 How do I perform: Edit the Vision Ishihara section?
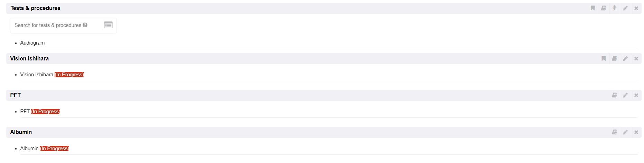(625, 58)
